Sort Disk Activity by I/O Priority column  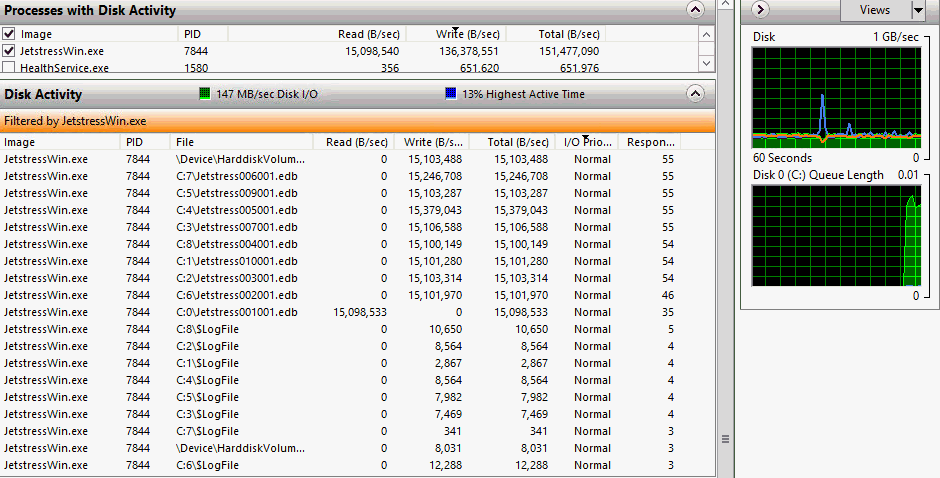click(x=587, y=142)
